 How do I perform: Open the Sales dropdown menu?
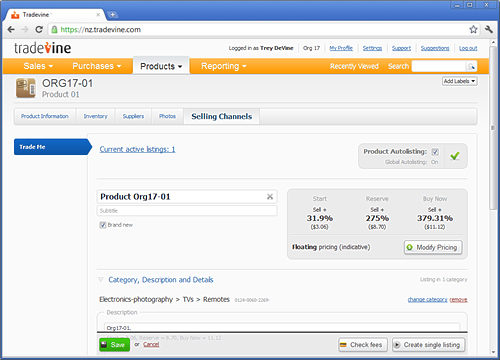[x=38, y=66]
